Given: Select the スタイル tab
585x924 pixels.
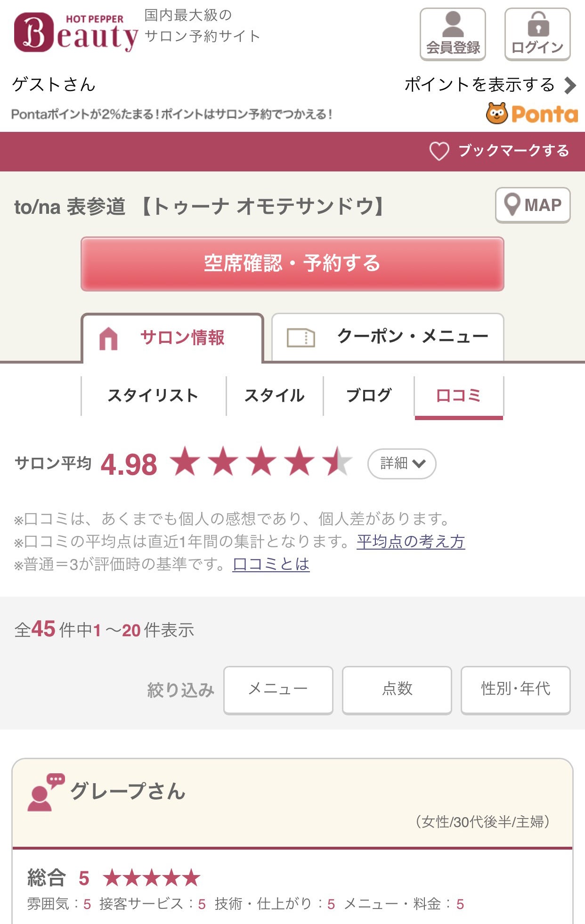Looking at the screenshot, I should tap(275, 396).
